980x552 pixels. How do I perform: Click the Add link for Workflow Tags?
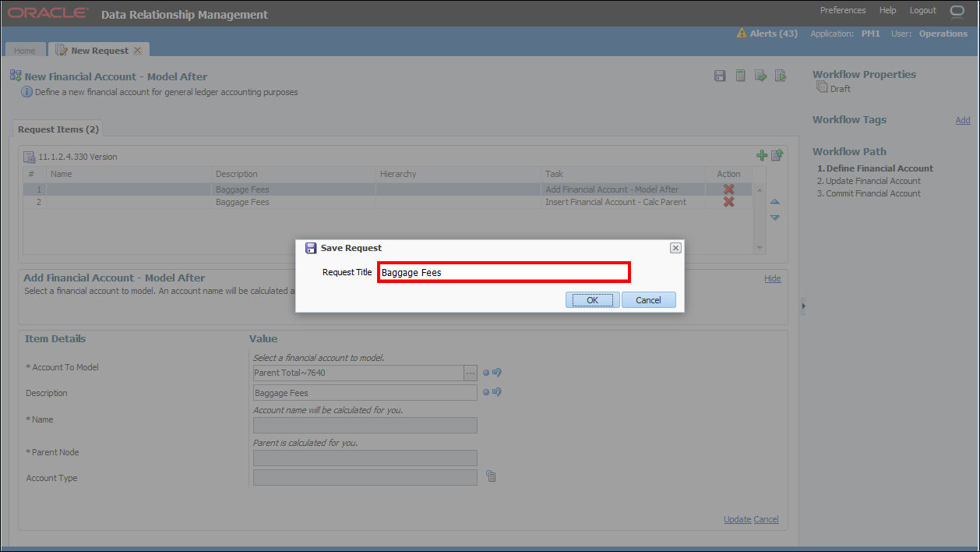(963, 120)
